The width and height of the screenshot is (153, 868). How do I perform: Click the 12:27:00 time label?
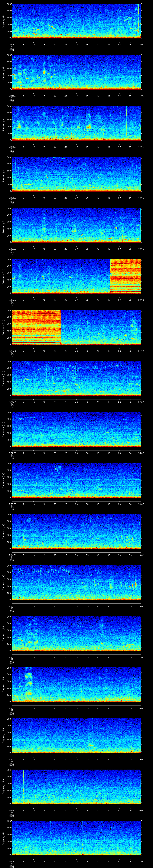12,708
